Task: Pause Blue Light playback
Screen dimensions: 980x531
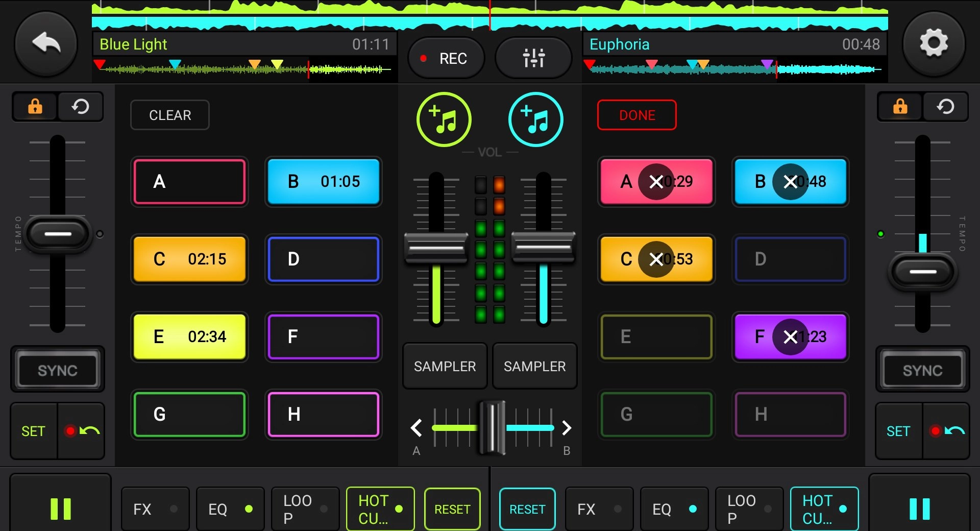Action: pyautogui.click(x=60, y=508)
